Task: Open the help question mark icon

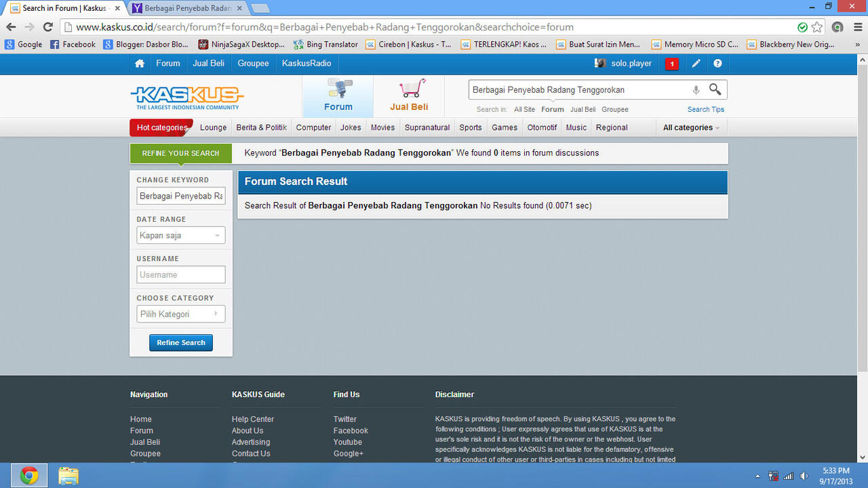Action: [717, 64]
